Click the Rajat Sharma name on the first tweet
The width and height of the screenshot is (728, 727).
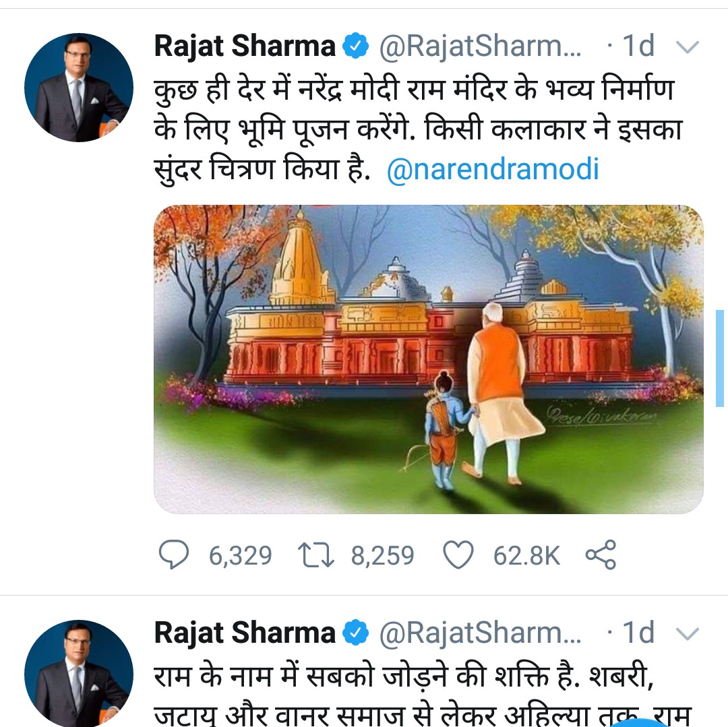click(245, 46)
